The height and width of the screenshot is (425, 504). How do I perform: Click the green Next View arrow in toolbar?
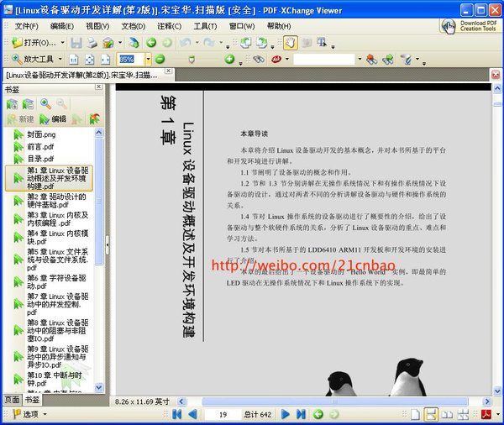tap(167, 43)
